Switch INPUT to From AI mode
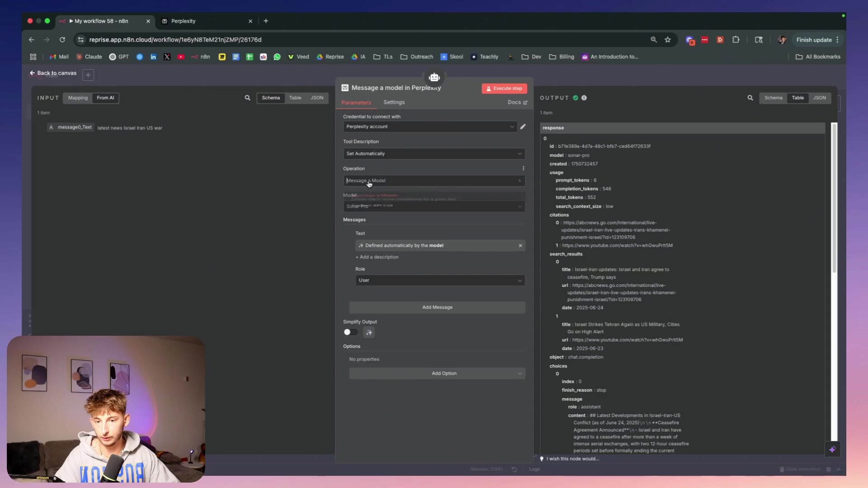The height and width of the screenshot is (488, 868). point(105,98)
